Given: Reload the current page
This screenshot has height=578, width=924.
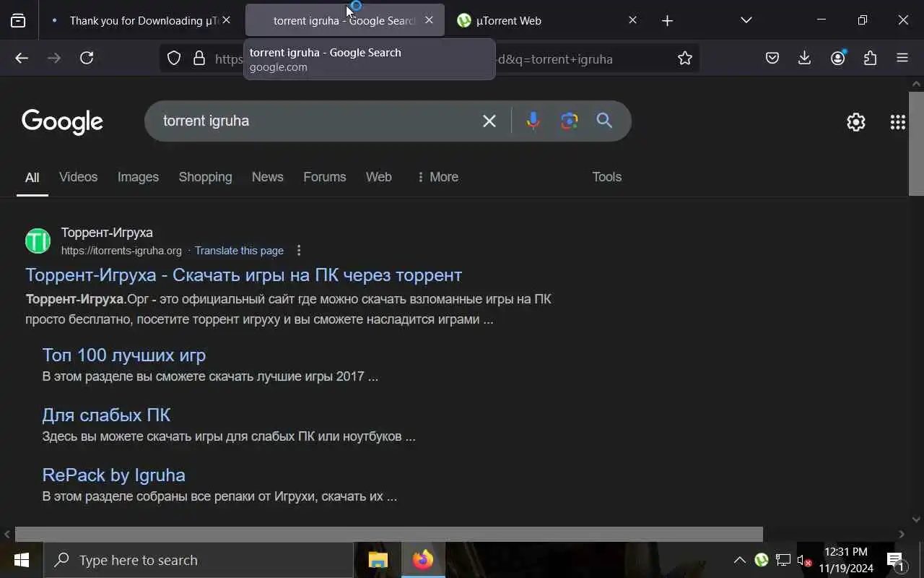Looking at the screenshot, I should coord(87,59).
